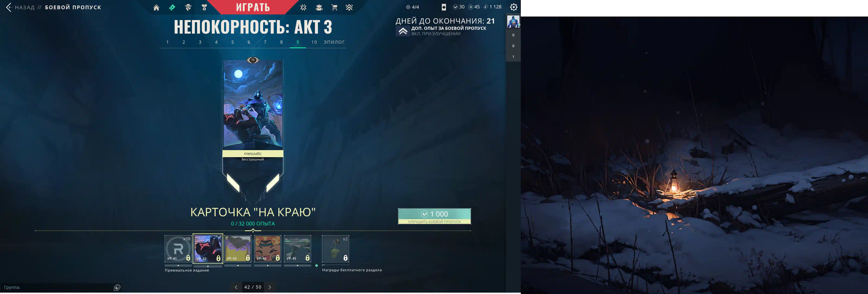868x294 pixels.
Task: Open the ЭПИЛОГ tab
Action: [334, 42]
